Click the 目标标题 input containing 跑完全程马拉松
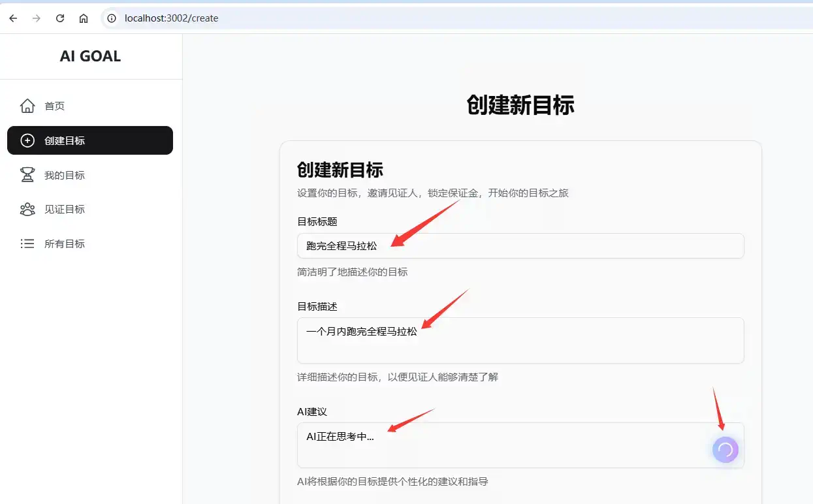813x504 pixels. pos(520,245)
